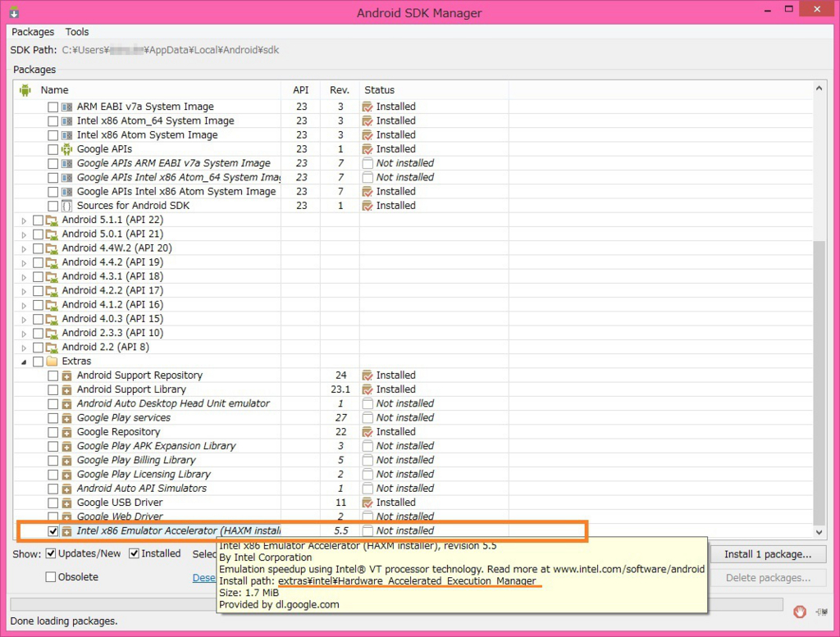Click the Android 4.4.2 folder icon
Image resolution: width=840 pixels, height=637 pixels.
(x=52, y=262)
